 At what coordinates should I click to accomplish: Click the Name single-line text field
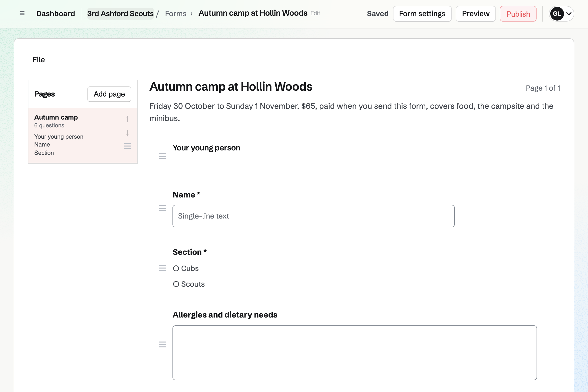(x=314, y=216)
